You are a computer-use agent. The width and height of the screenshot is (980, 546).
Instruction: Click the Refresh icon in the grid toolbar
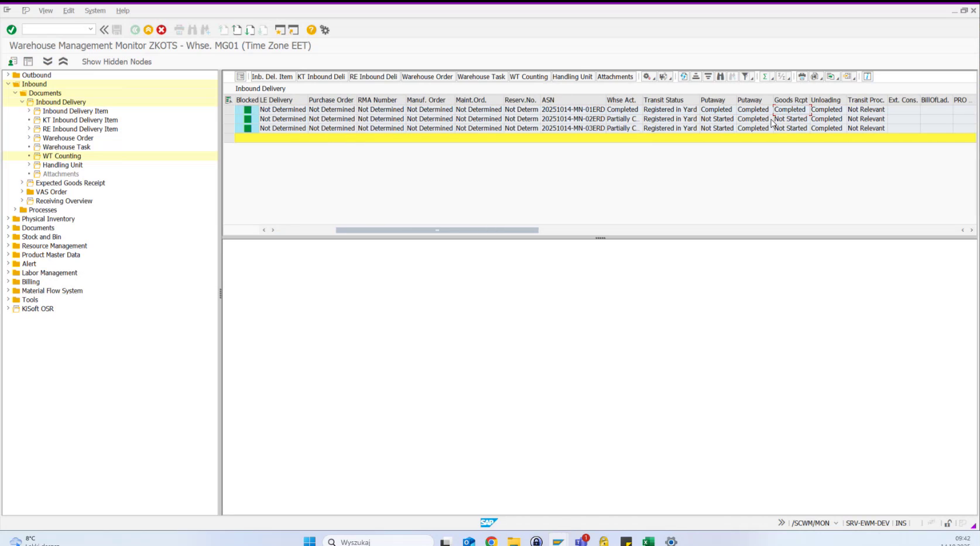[684, 76]
